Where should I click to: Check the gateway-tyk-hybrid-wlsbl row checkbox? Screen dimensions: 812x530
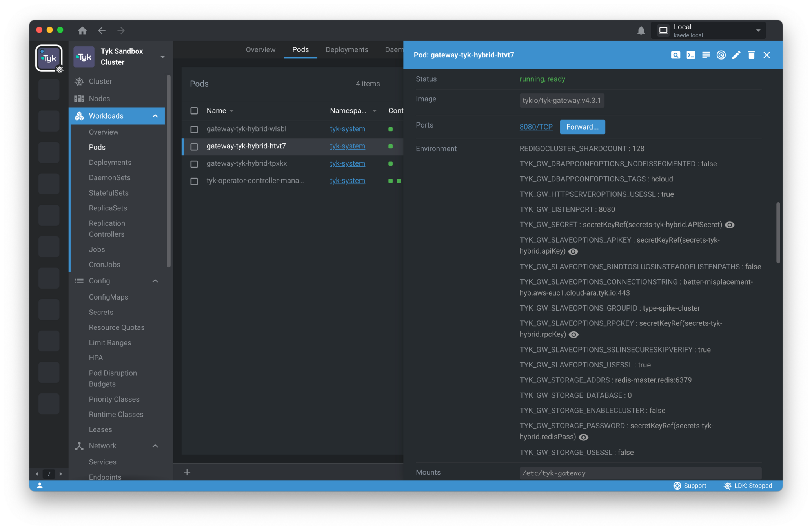(194, 129)
